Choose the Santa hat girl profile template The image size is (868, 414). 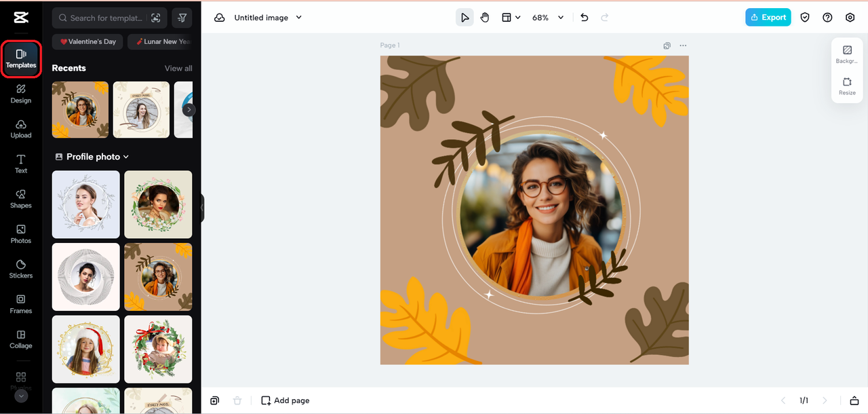pyautogui.click(x=86, y=349)
